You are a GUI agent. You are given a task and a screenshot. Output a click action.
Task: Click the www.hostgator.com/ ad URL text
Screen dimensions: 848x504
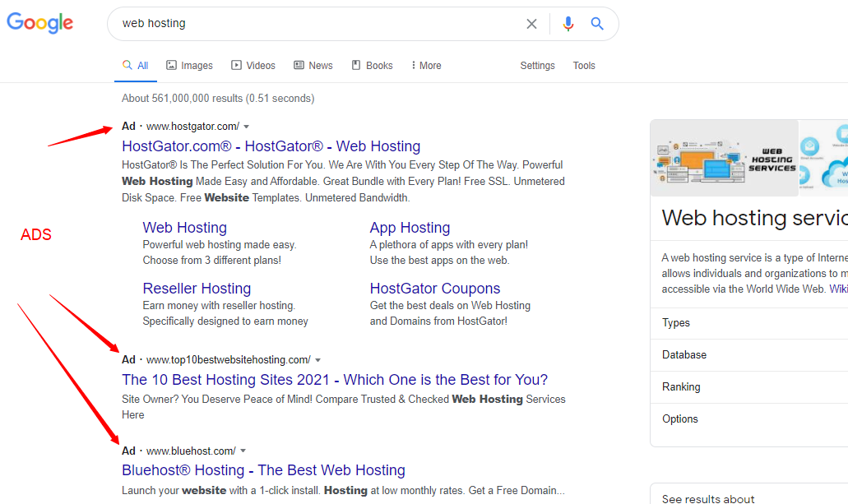click(x=192, y=127)
